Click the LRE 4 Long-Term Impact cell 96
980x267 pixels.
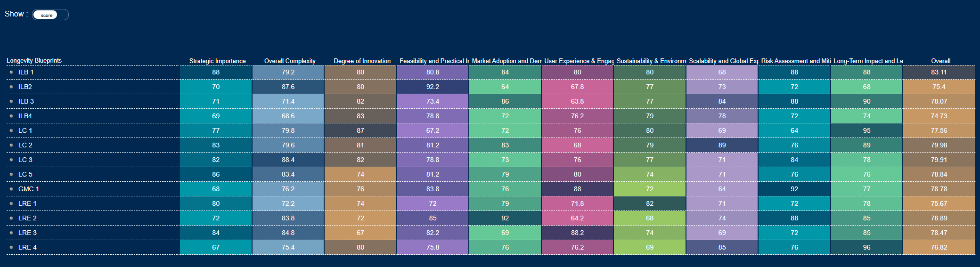pyautogui.click(x=866, y=247)
